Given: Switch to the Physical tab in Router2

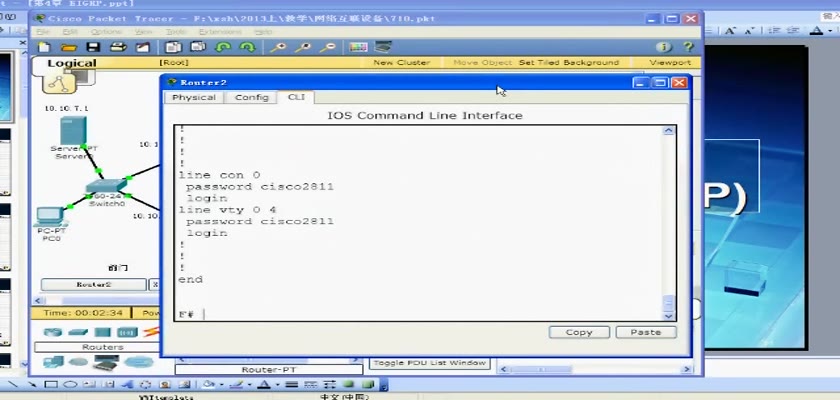Looking at the screenshot, I should coord(193,97).
